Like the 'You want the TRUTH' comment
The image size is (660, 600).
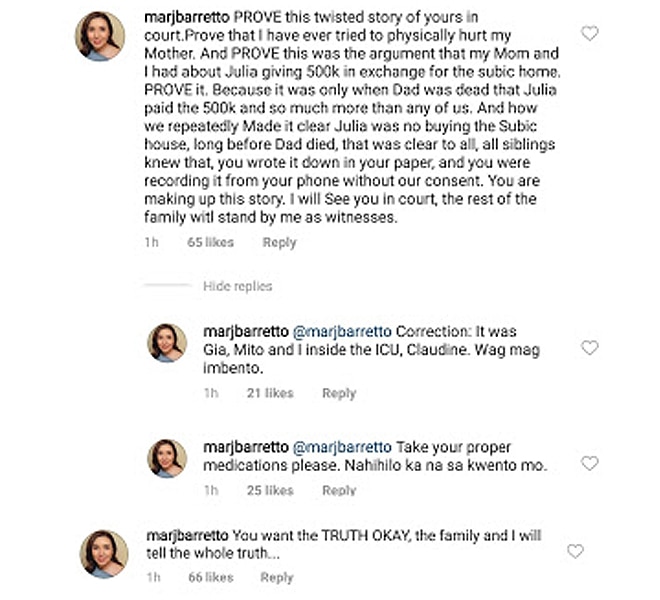coord(575,551)
